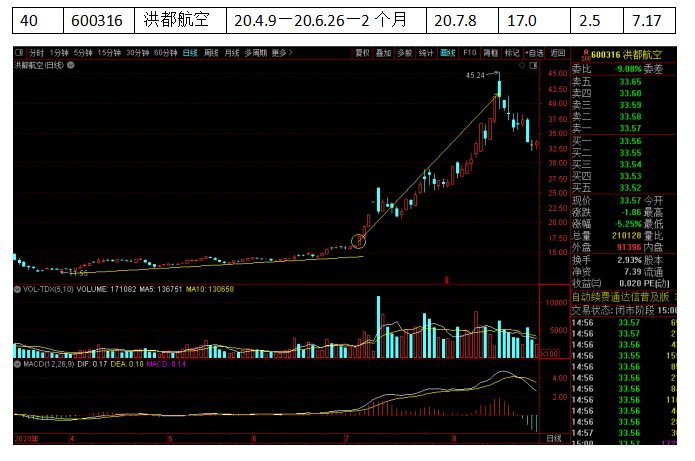The height and width of the screenshot is (461, 695).
Task: Click the panel layout icon left of 分时
Action: [19, 53]
